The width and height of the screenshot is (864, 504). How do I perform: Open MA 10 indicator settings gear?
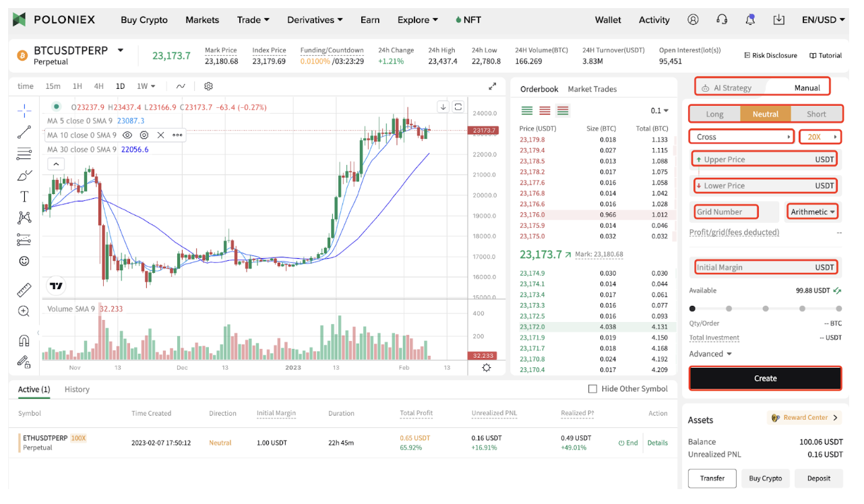[144, 135]
